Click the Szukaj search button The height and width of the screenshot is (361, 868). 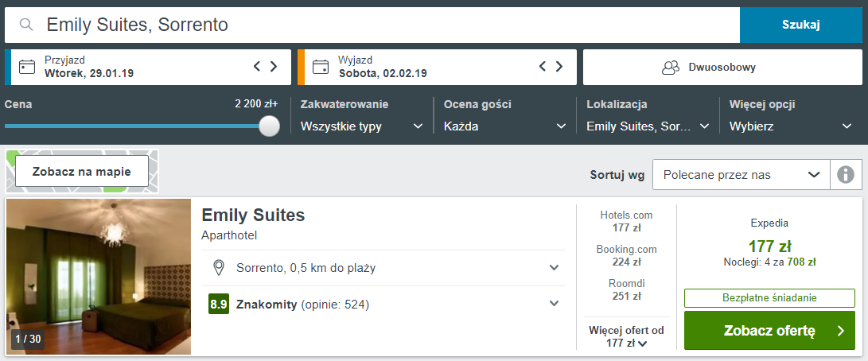point(801,25)
